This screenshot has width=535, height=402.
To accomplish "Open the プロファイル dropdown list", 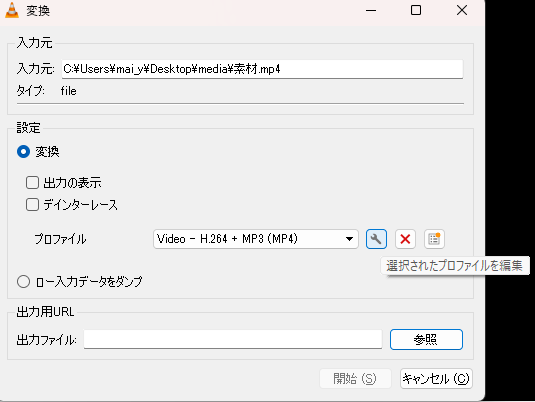I will (256, 239).
